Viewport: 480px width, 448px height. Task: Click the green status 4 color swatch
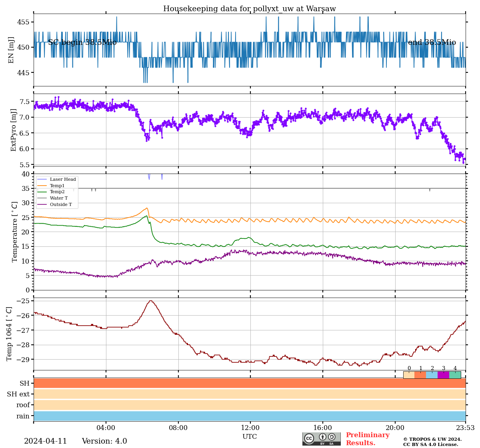click(x=455, y=375)
